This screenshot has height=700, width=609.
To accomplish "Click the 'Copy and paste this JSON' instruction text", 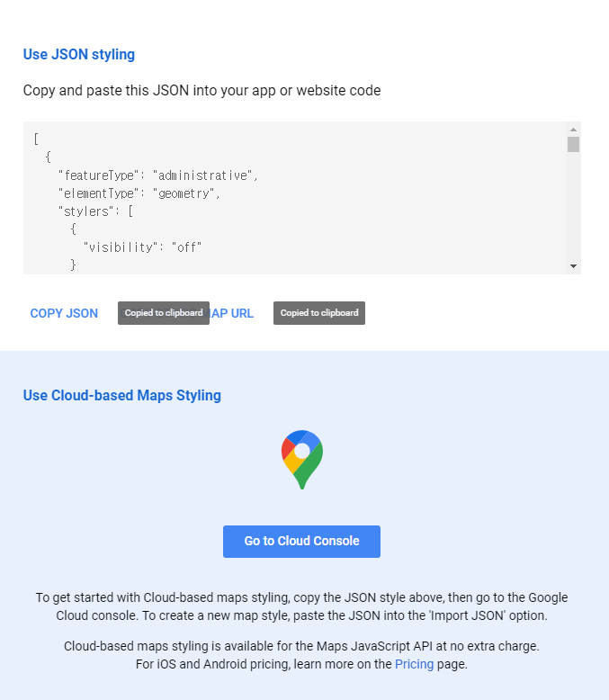I will [x=202, y=90].
